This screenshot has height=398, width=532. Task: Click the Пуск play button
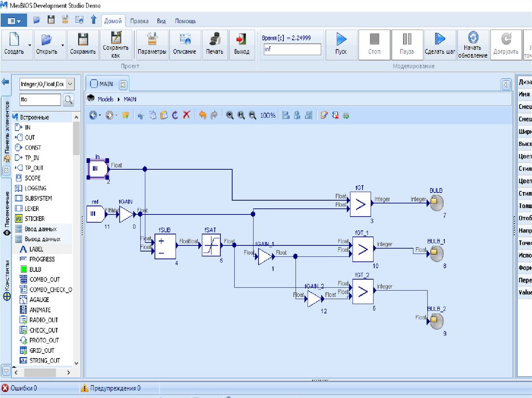pyautogui.click(x=341, y=44)
